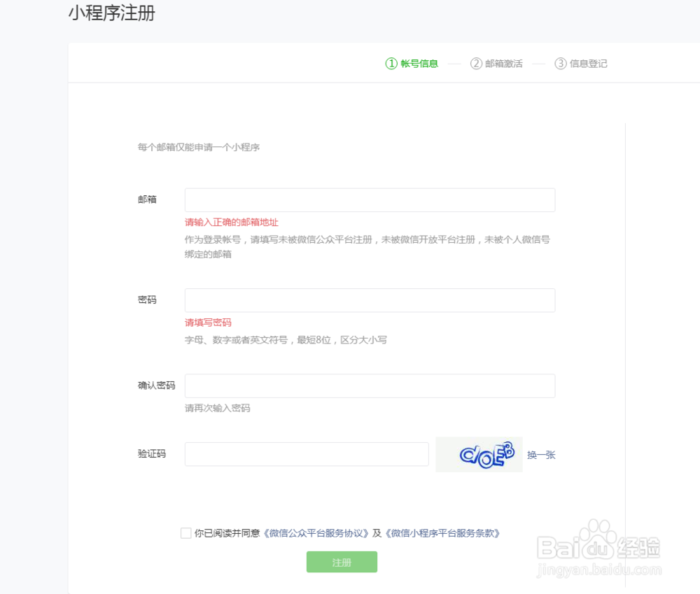Click the 确认密码 confirm password field
Viewport: 700px width, 594px height.
pos(370,386)
